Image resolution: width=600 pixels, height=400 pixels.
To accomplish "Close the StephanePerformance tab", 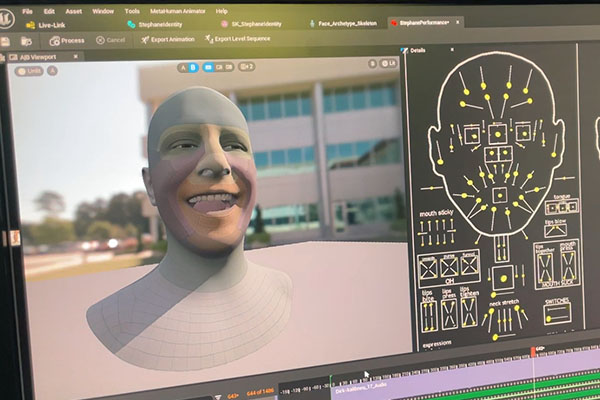I will tap(457, 23).
